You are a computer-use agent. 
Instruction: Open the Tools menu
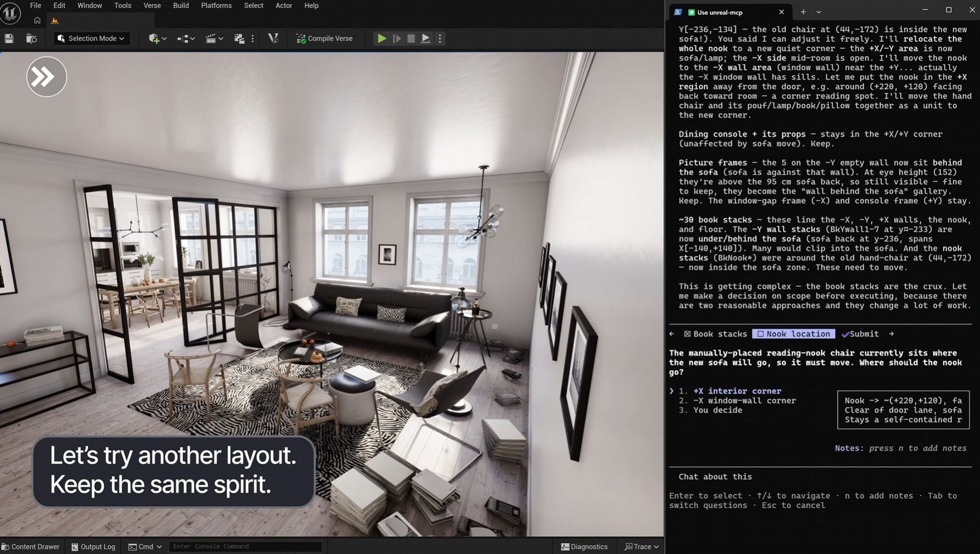point(122,6)
